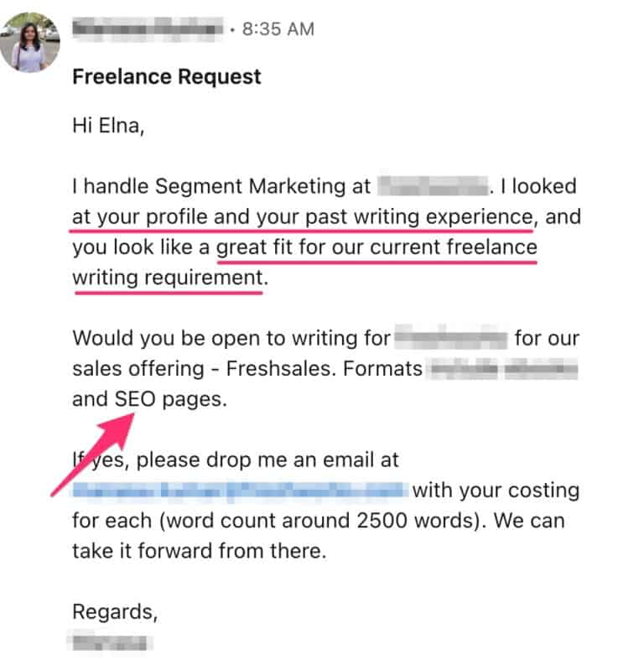Click blurred company name after "writing for"

(x=451, y=339)
